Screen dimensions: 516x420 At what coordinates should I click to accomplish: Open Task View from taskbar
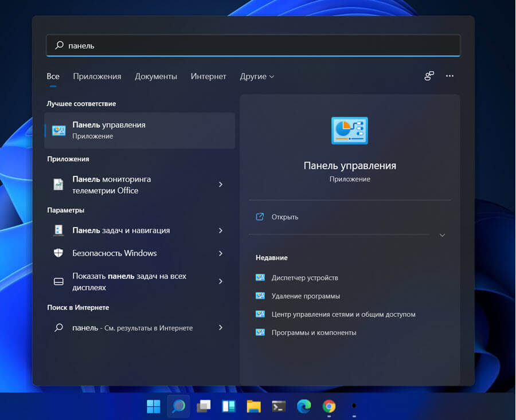pos(204,406)
